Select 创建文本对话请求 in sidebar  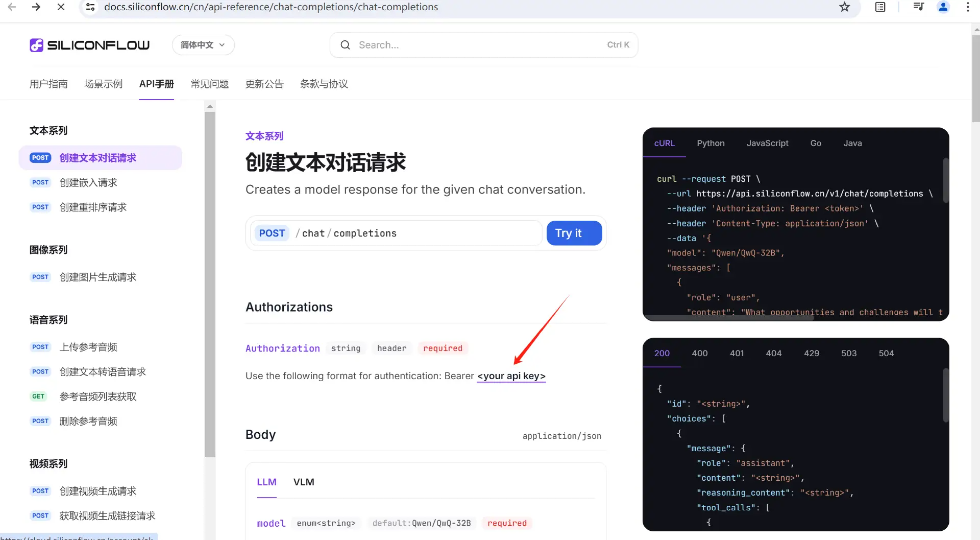point(101,158)
